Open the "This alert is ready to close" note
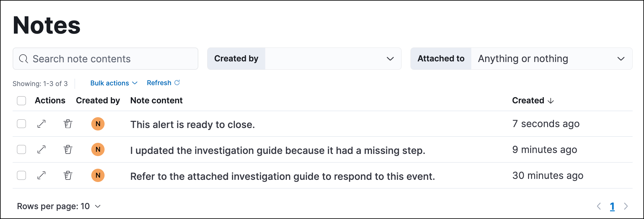 click(42, 124)
